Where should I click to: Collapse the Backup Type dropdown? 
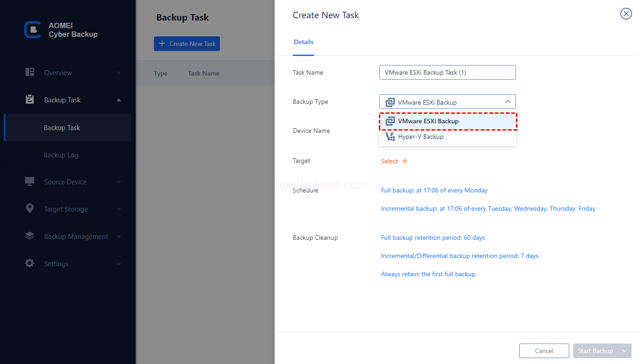click(x=507, y=102)
